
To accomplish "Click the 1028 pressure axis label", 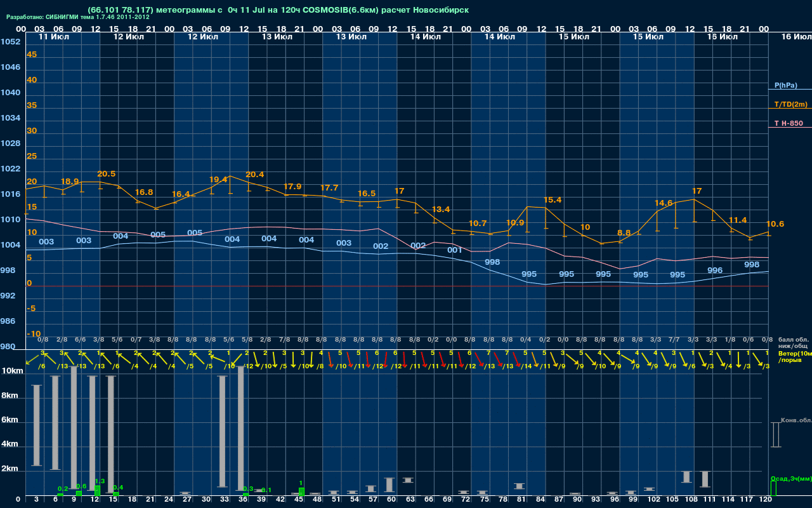I will [10, 144].
